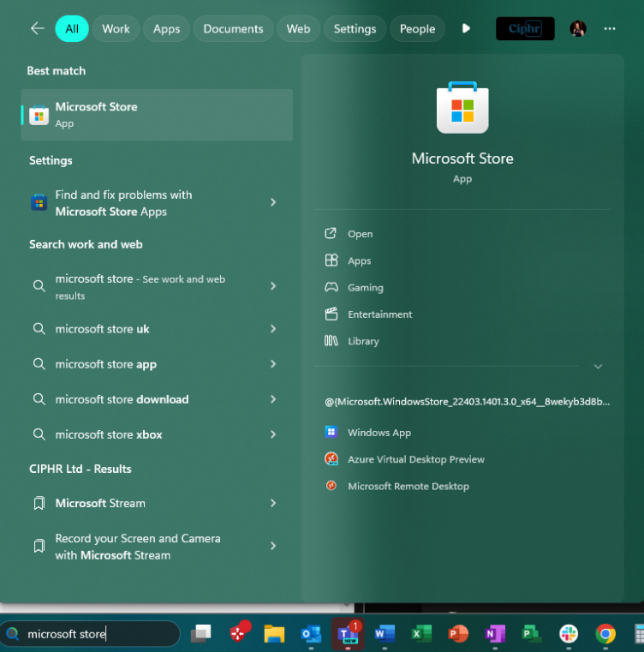This screenshot has height=652, width=644.
Task: Expand the Find and fix problems result chevron
Action: click(x=273, y=202)
